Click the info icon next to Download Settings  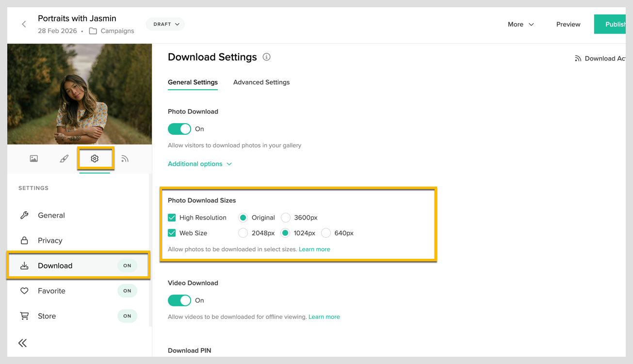[x=266, y=57]
